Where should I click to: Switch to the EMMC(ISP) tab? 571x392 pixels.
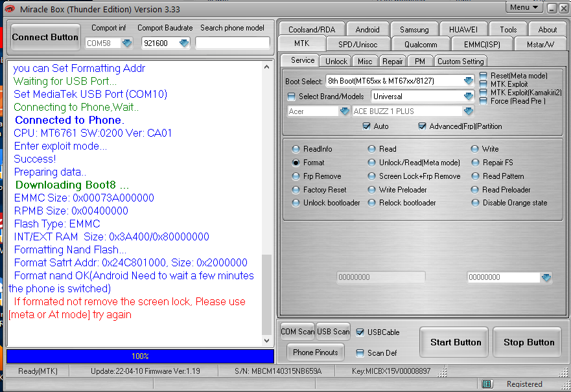482,45
